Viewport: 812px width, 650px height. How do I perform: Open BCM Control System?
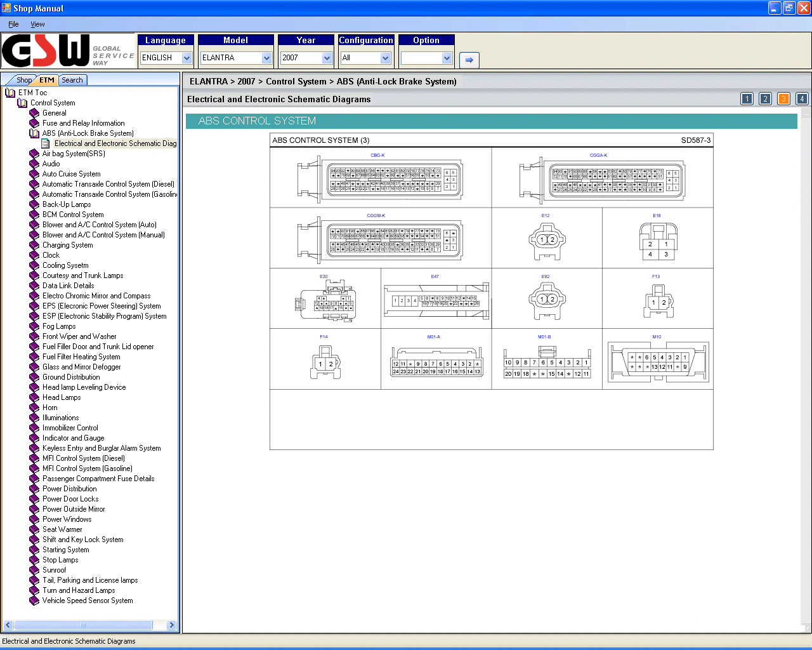coord(73,215)
